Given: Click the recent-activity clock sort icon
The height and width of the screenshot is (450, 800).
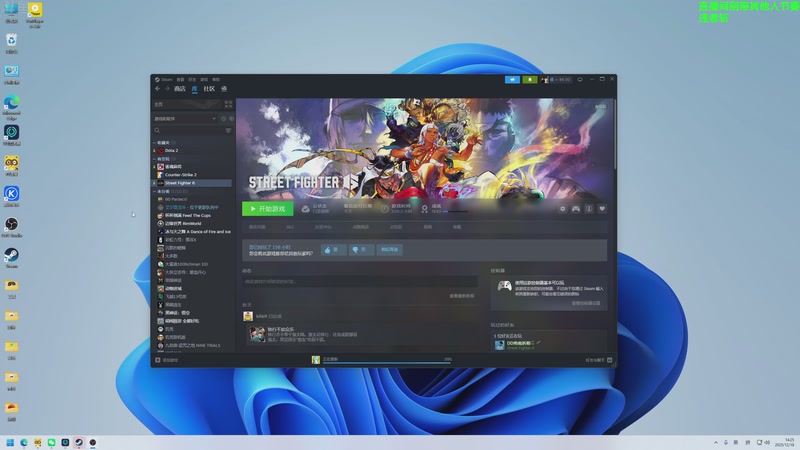Looking at the screenshot, I should pos(223,118).
